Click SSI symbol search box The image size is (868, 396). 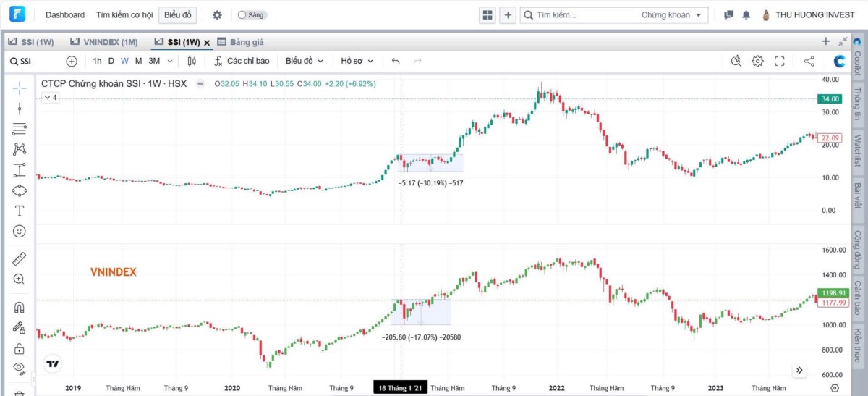point(35,62)
